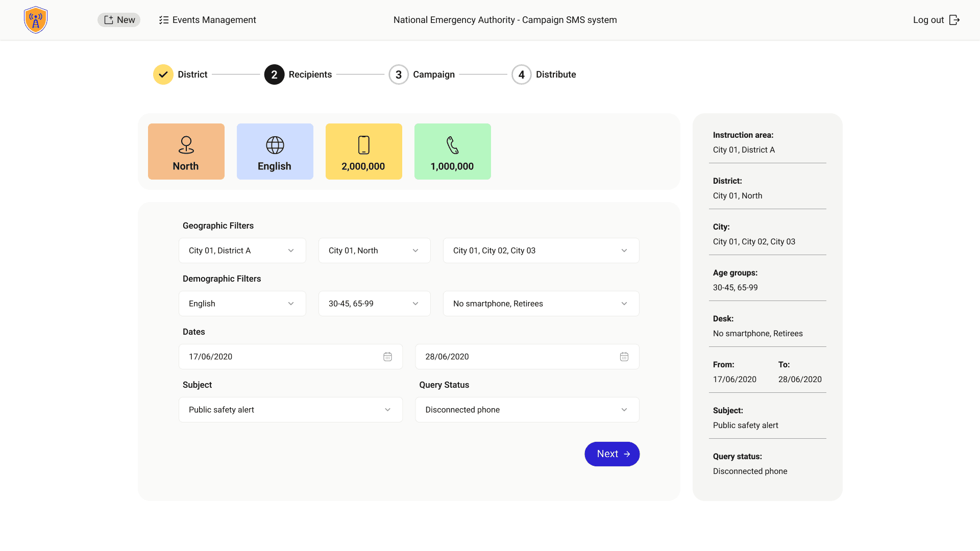Click the New button in the header
Viewport: 980px width, 551px height.
click(118, 19)
